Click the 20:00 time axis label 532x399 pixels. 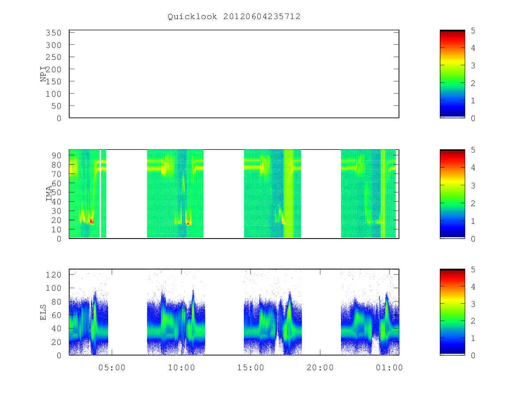pos(320,367)
